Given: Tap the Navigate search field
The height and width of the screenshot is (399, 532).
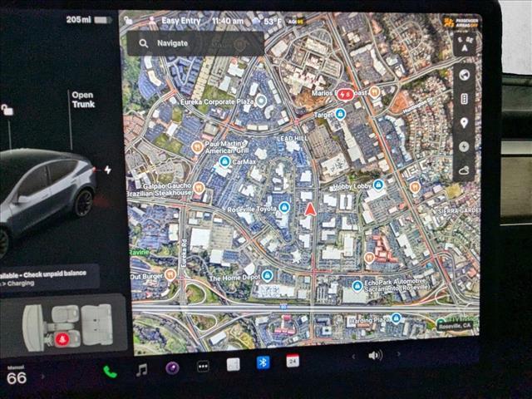Looking at the screenshot, I should pos(195,43).
